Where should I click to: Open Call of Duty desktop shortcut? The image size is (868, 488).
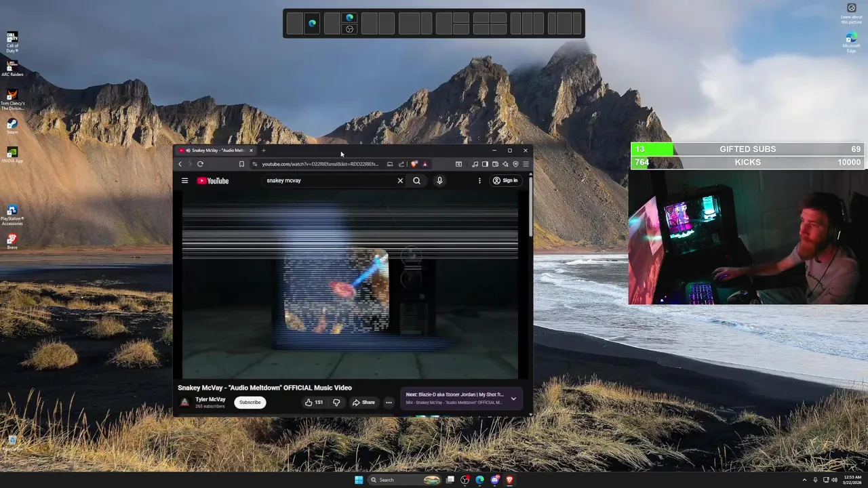coord(12,41)
